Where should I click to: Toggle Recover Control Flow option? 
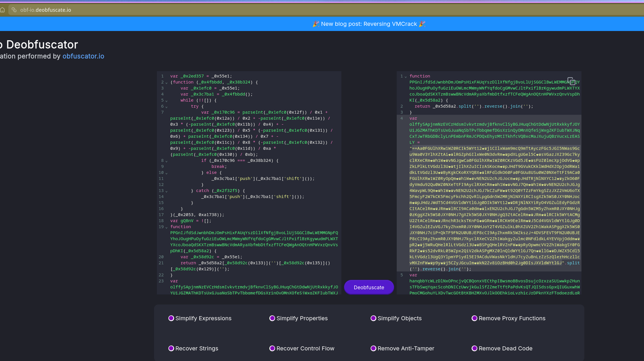click(272, 348)
